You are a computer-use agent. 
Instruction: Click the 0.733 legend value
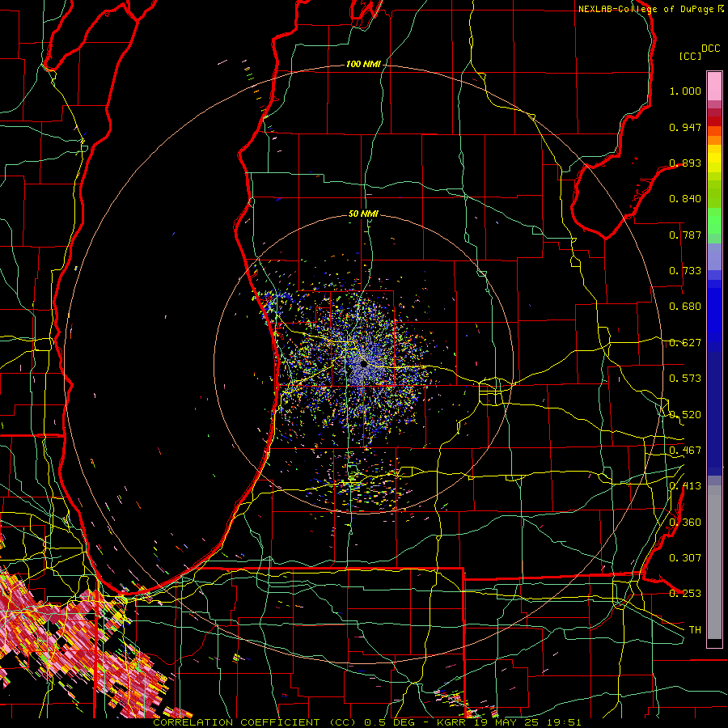[x=685, y=271]
